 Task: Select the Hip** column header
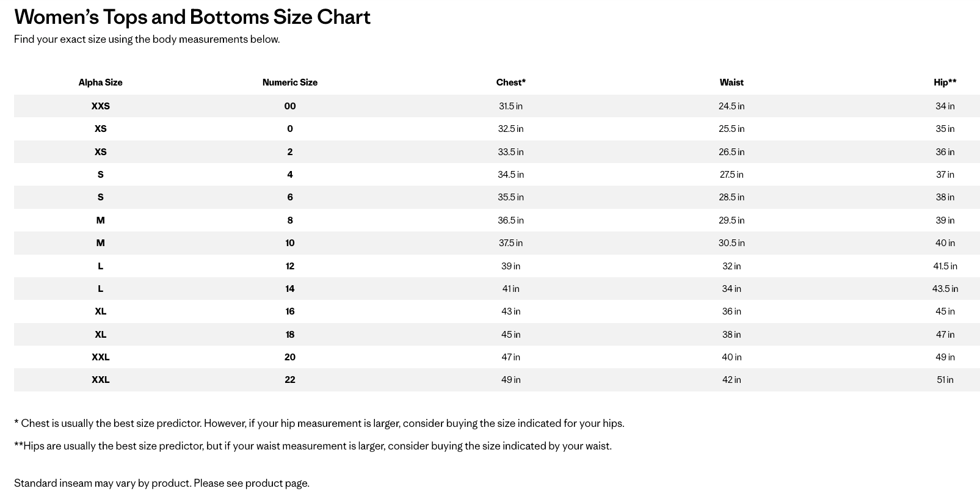tap(945, 82)
